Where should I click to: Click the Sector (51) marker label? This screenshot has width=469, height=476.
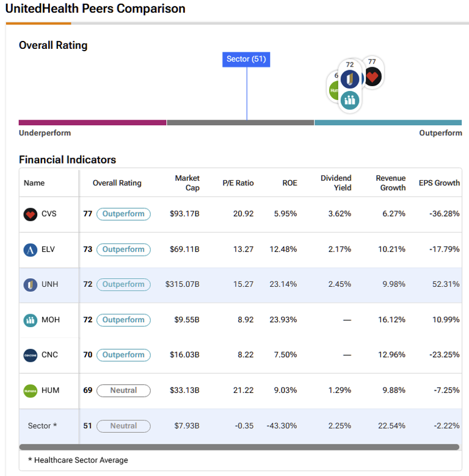pos(246,59)
